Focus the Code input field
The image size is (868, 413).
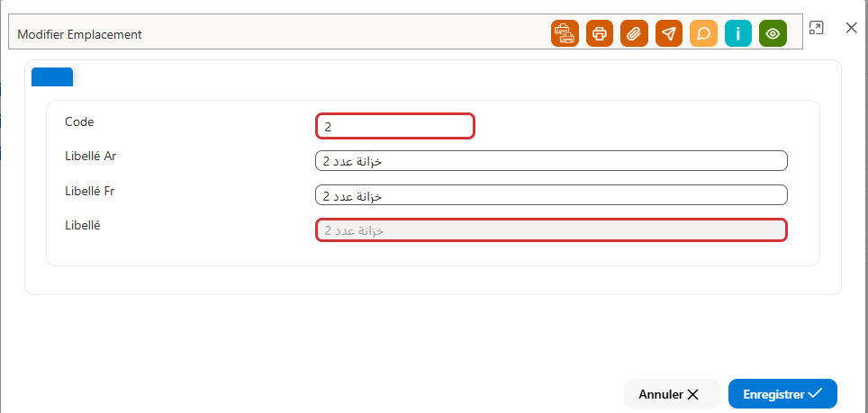[395, 126]
